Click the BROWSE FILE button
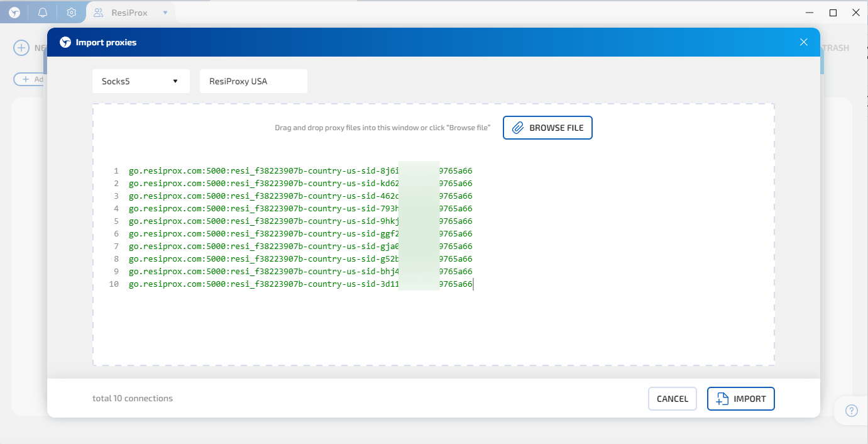Screen dimensions: 868x444 click(x=547, y=128)
